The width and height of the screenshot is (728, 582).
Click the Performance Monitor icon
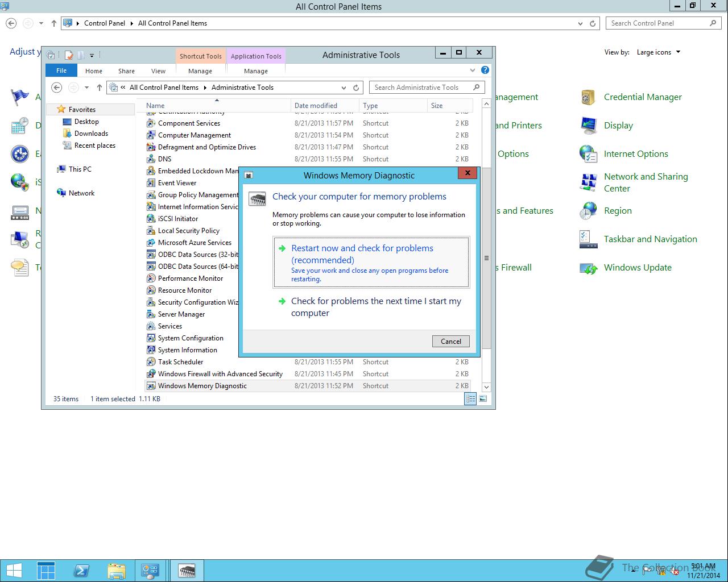pos(151,278)
